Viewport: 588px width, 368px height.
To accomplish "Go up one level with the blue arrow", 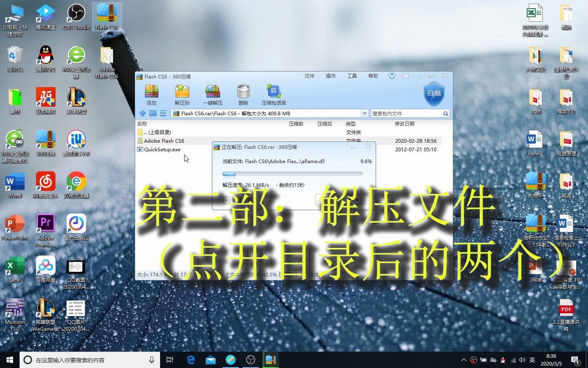I will pyautogui.click(x=143, y=113).
